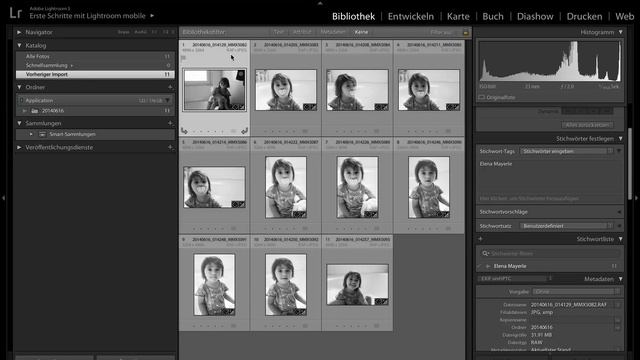Select photo 4 thumbnail
The height and width of the screenshot is (360, 640).
tap(429, 90)
